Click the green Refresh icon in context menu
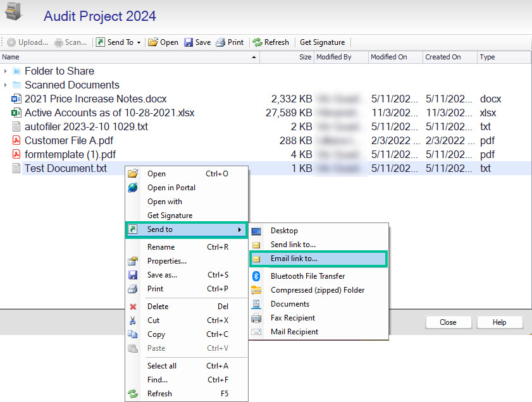This screenshot has width=532, height=402. point(133,394)
